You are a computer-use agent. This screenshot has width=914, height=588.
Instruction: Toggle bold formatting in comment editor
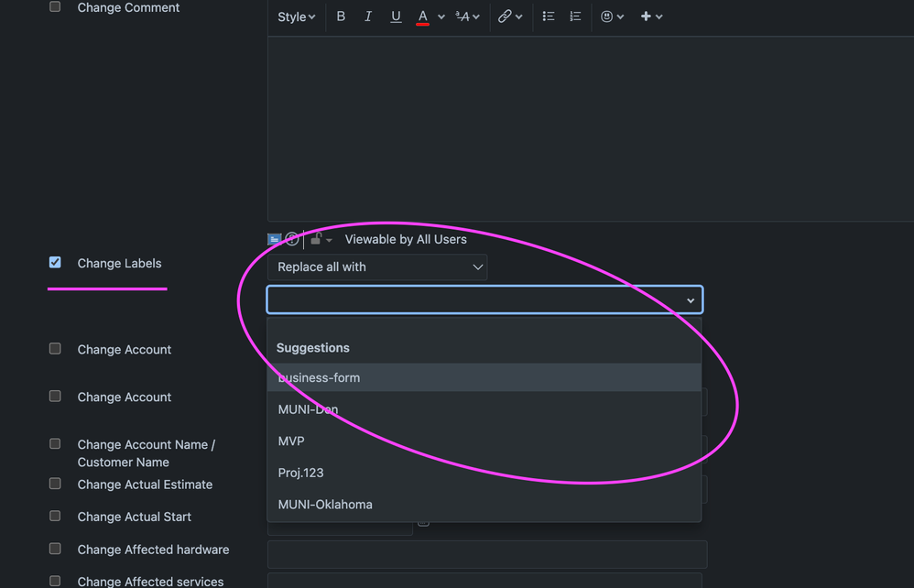[341, 16]
